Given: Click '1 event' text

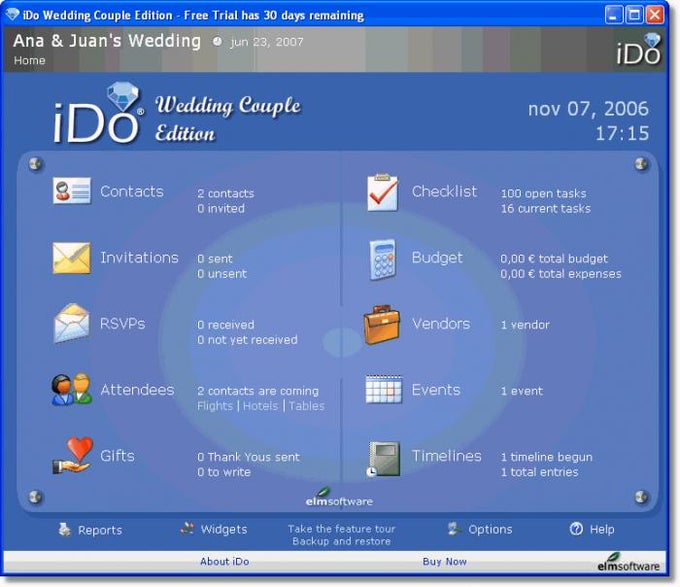Looking at the screenshot, I should [x=521, y=391].
